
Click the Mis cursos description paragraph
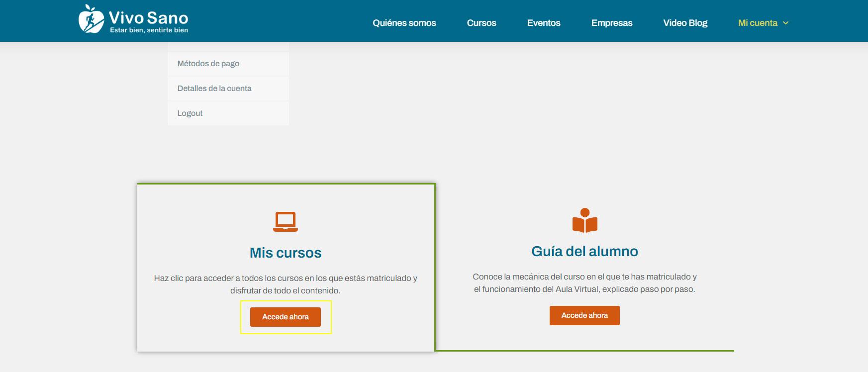[x=286, y=284]
